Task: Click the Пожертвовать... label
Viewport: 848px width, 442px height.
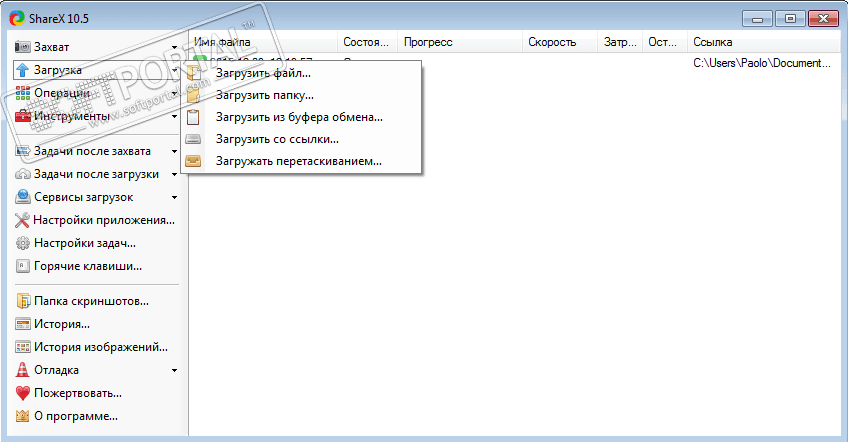Action: 78,393
